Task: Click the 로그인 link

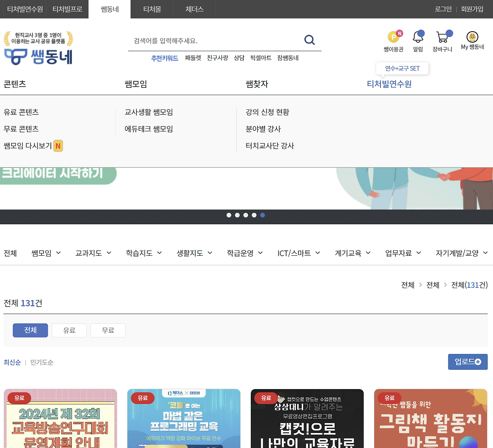Action: coord(443,9)
